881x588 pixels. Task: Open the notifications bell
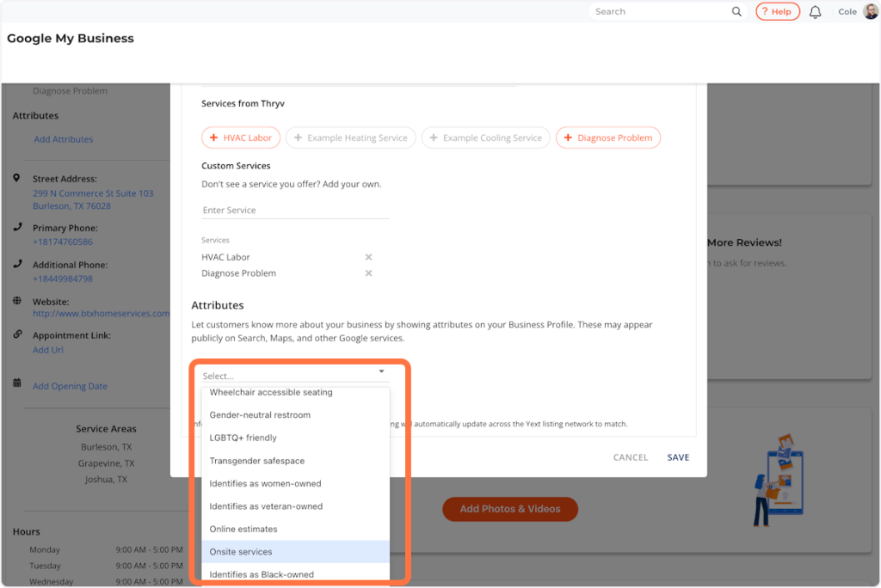(x=815, y=12)
